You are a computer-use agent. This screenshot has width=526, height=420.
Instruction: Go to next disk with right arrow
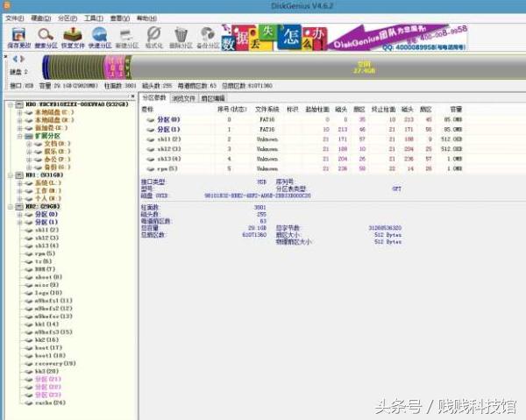coord(22,59)
